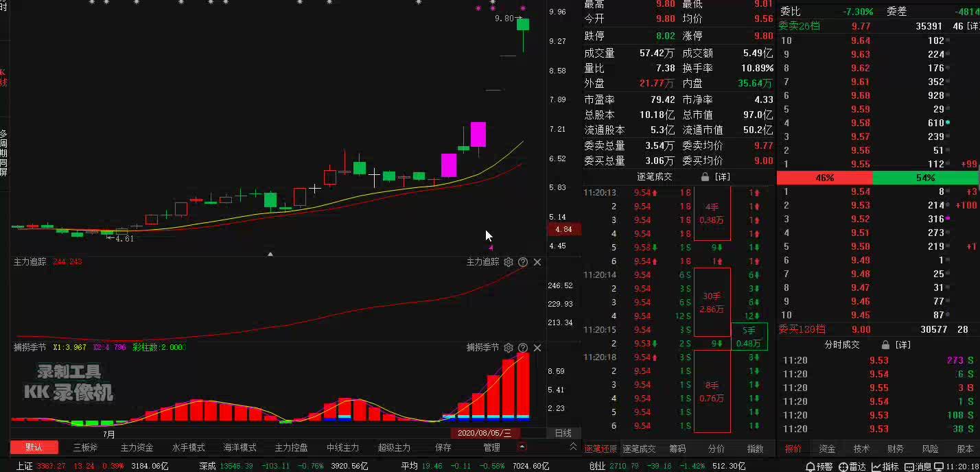Click the 4.84 price marker on axis
This screenshot has width=980, height=472.
pos(564,229)
